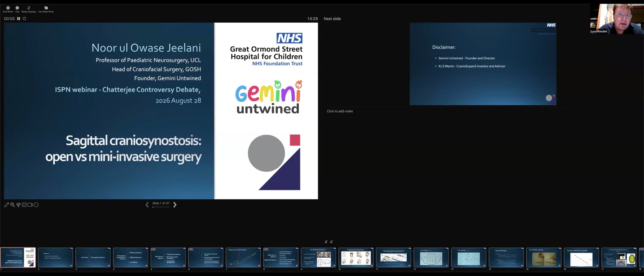
Task: Select the pen annotation tool
Action: 7,205
